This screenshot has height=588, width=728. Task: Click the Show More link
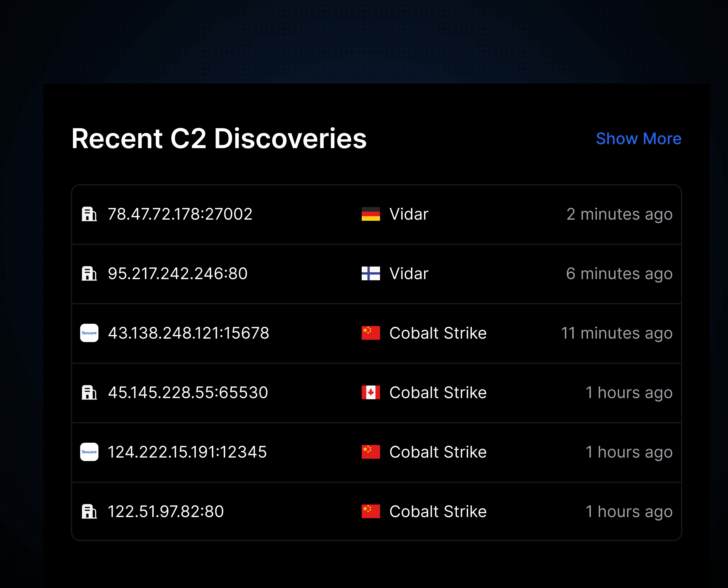[638, 138]
